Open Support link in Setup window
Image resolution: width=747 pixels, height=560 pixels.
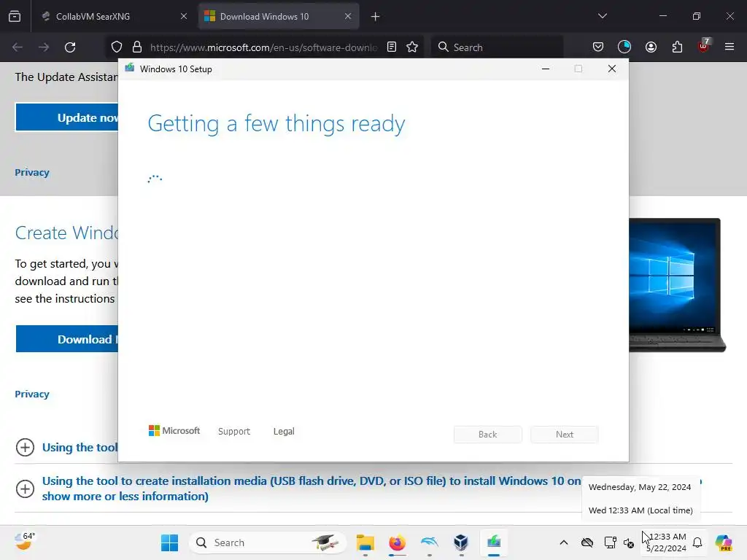234,432
